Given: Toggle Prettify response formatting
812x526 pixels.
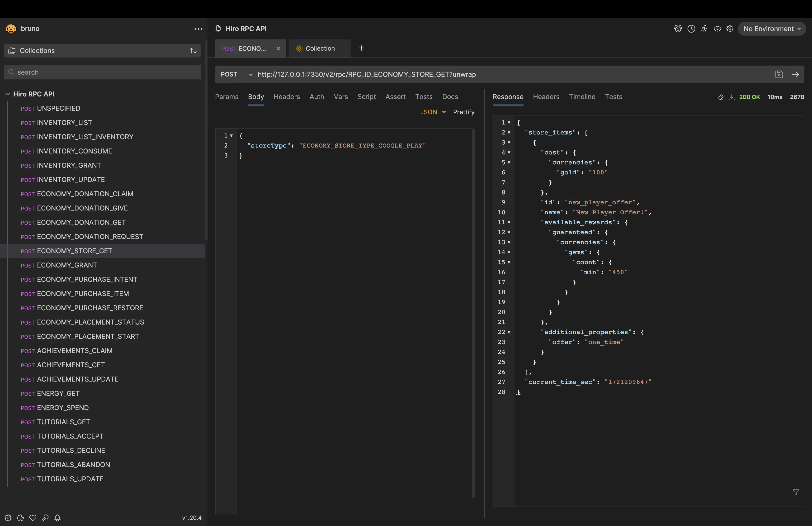Looking at the screenshot, I should [x=464, y=112].
